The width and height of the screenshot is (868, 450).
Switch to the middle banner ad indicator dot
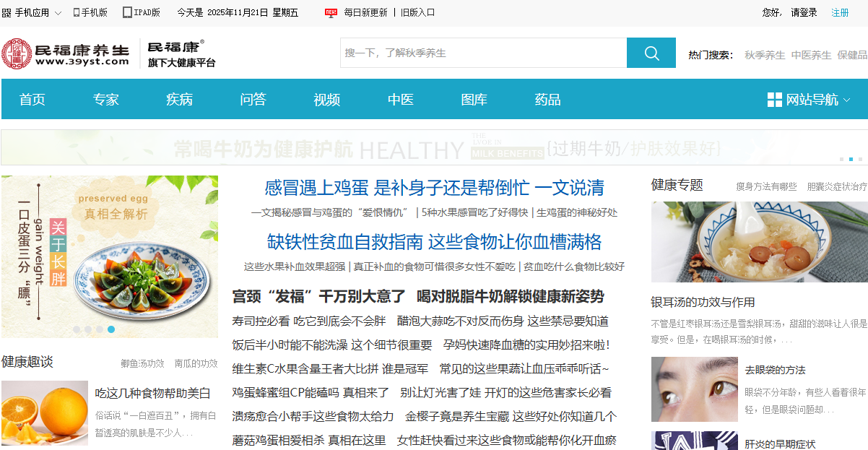point(851,159)
